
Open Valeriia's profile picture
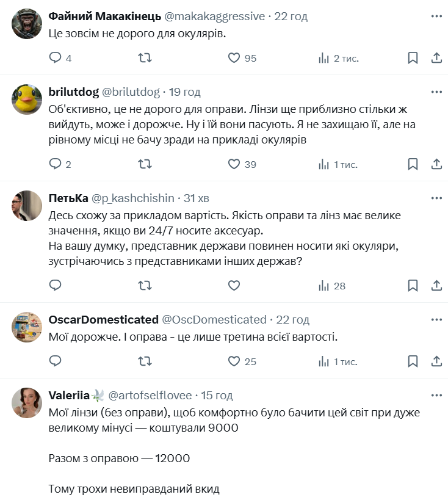[x=27, y=402]
